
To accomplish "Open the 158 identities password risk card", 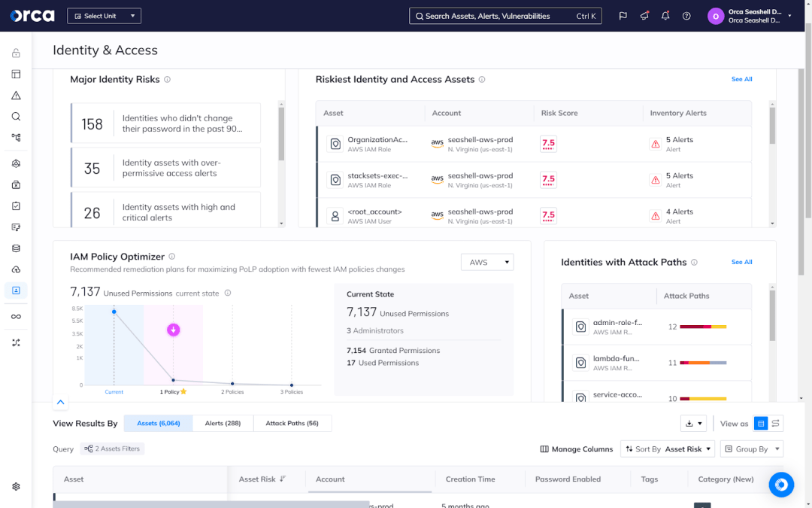I will (x=165, y=123).
